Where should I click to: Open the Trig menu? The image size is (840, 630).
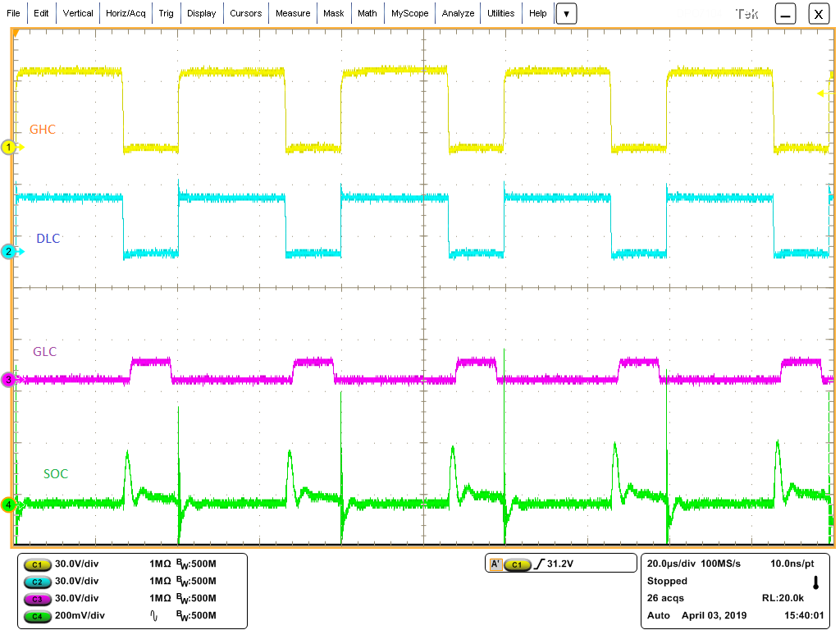click(x=166, y=13)
